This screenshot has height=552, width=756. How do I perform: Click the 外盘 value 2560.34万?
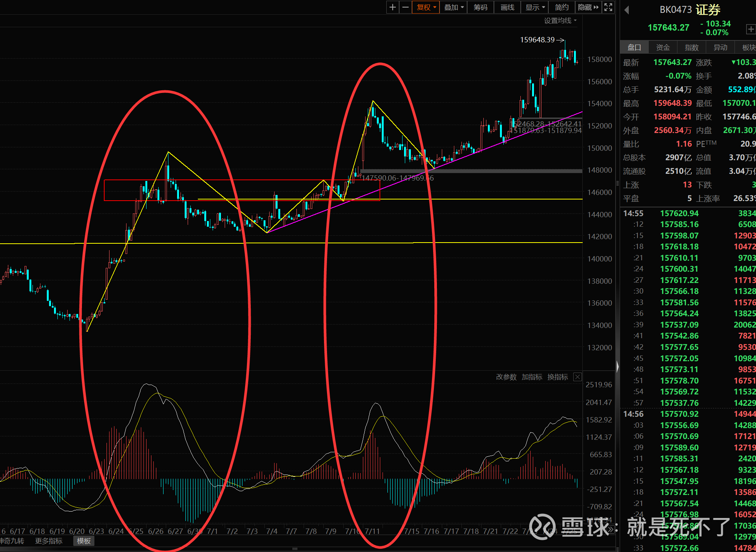point(673,130)
